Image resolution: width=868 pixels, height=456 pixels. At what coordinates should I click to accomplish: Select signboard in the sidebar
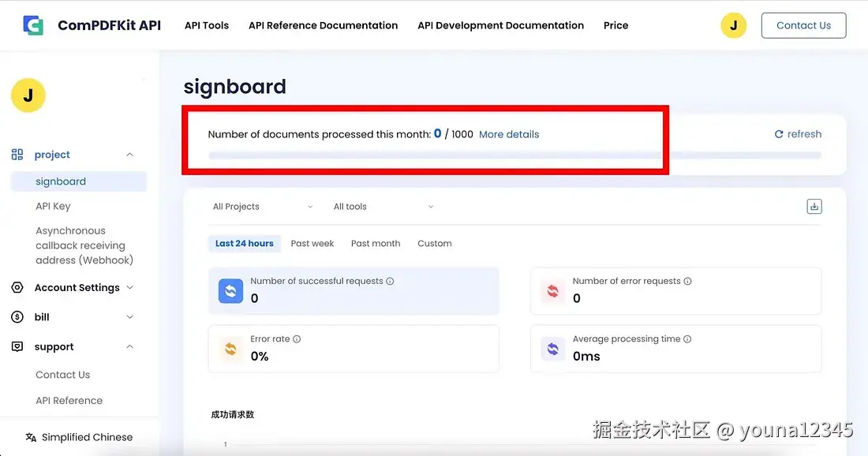click(60, 181)
